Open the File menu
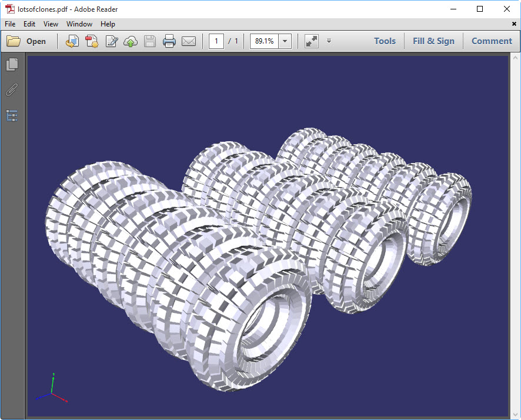Image resolution: width=521 pixels, height=420 pixels. [10, 24]
